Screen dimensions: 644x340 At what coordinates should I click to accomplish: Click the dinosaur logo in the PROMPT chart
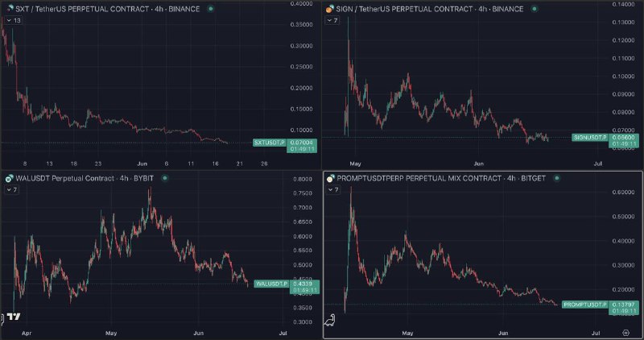point(330,321)
